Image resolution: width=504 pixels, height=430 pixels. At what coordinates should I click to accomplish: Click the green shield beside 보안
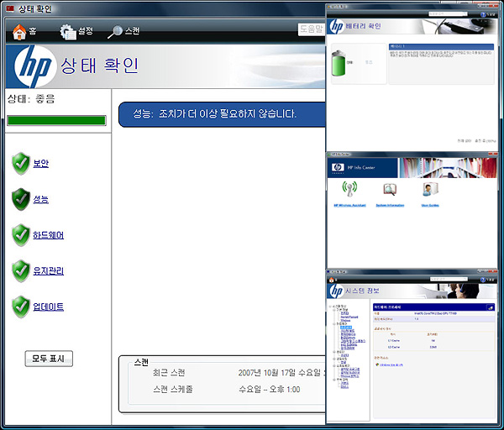21,164
